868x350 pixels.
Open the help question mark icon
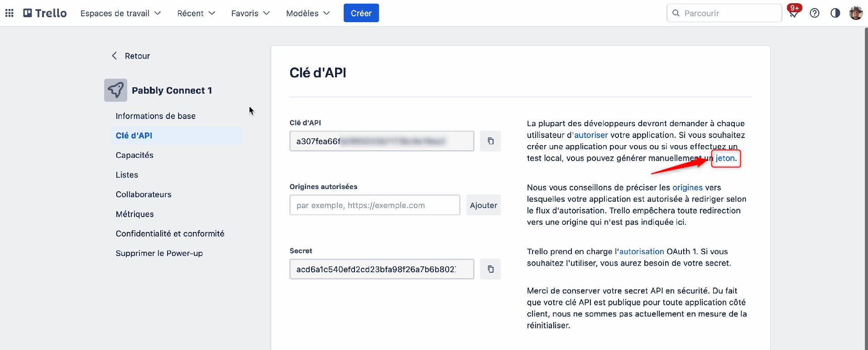815,13
